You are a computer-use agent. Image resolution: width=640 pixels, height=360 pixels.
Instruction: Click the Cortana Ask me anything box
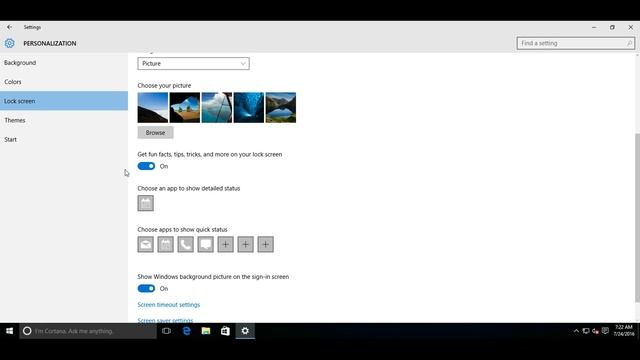(88, 331)
